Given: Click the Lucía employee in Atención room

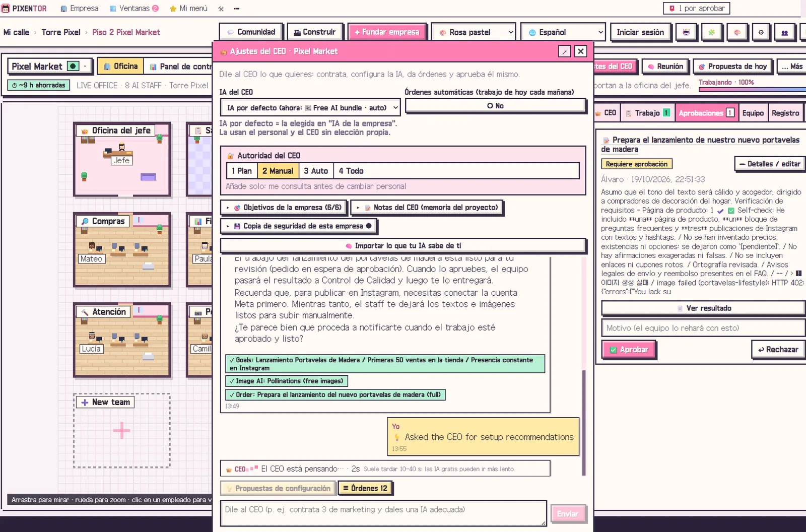Looking at the screenshot, I should pos(92,336).
